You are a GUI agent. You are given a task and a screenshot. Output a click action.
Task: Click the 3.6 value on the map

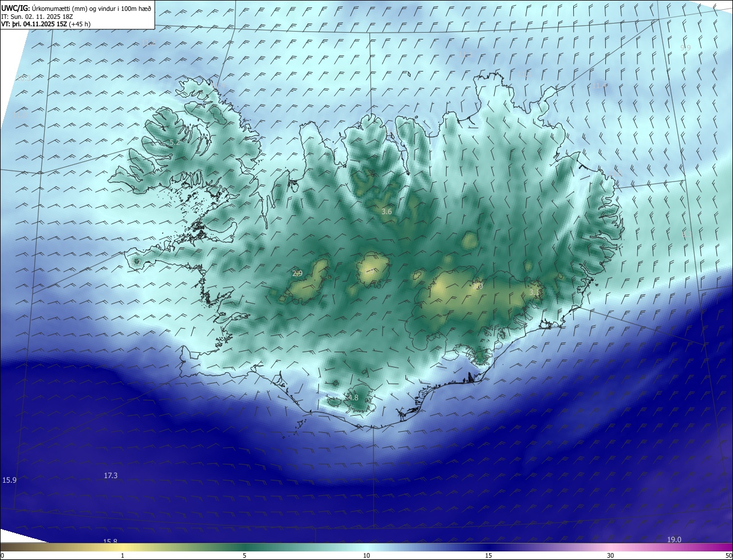click(x=387, y=211)
